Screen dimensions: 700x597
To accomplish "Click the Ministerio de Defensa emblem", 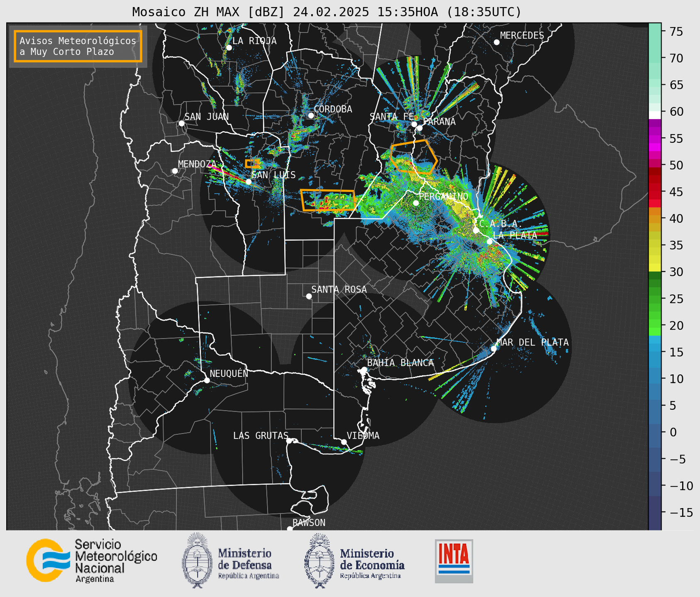I will tap(197, 560).
